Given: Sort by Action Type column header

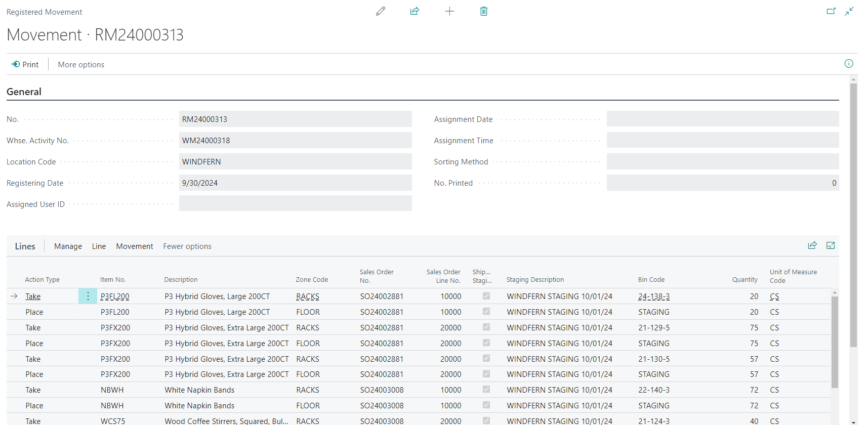Looking at the screenshot, I should (x=42, y=279).
